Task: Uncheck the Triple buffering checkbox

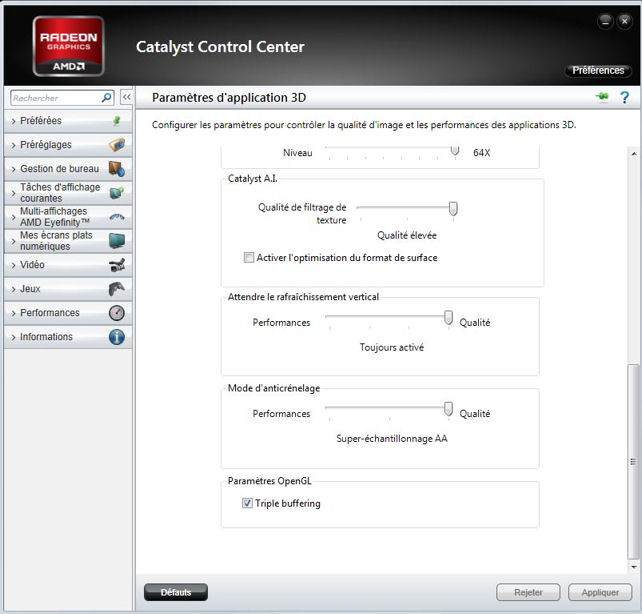Action: tap(247, 503)
